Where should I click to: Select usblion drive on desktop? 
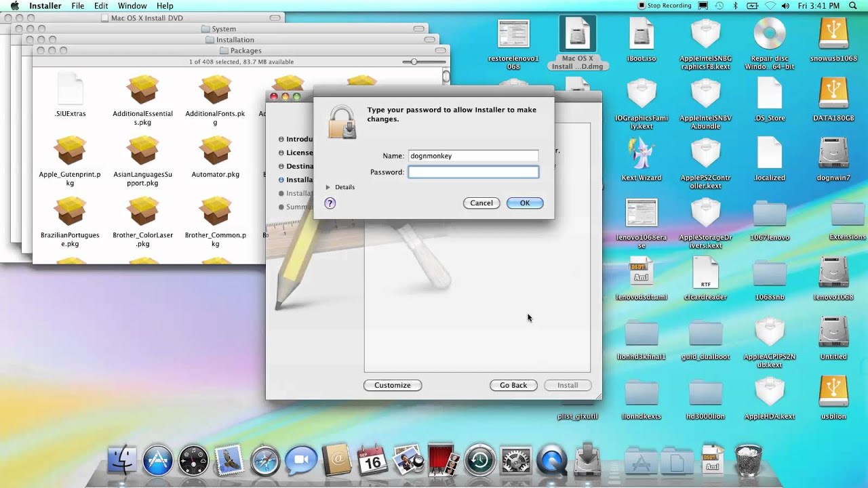click(x=833, y=392)
